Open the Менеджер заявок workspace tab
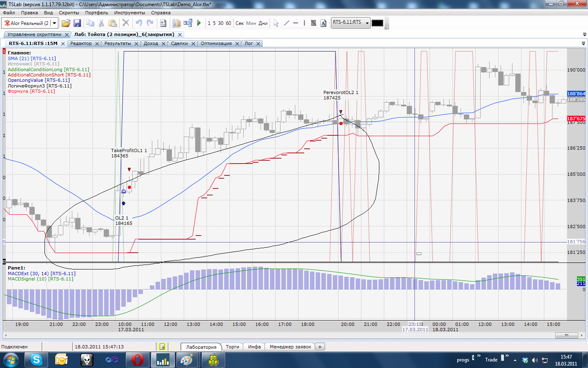588x368 pixels. click(x=290, y=347)
